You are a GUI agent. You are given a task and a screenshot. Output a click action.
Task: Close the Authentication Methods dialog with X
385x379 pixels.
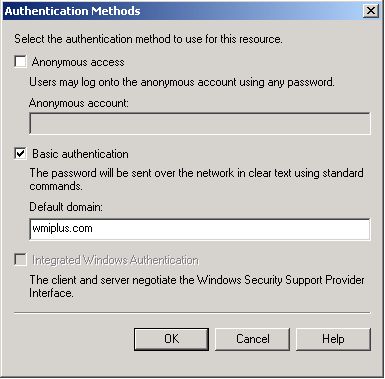371,11
